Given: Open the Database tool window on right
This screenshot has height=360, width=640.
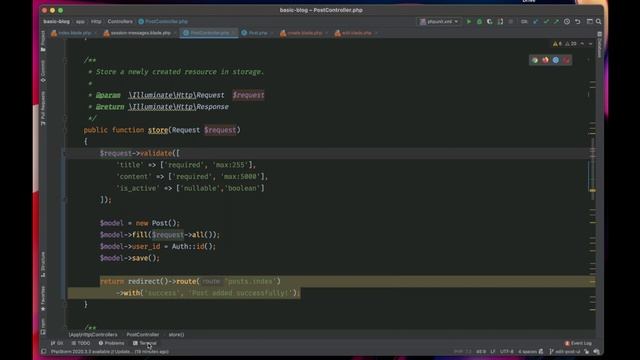Looking at the screenshot, I should pos(599,44).
